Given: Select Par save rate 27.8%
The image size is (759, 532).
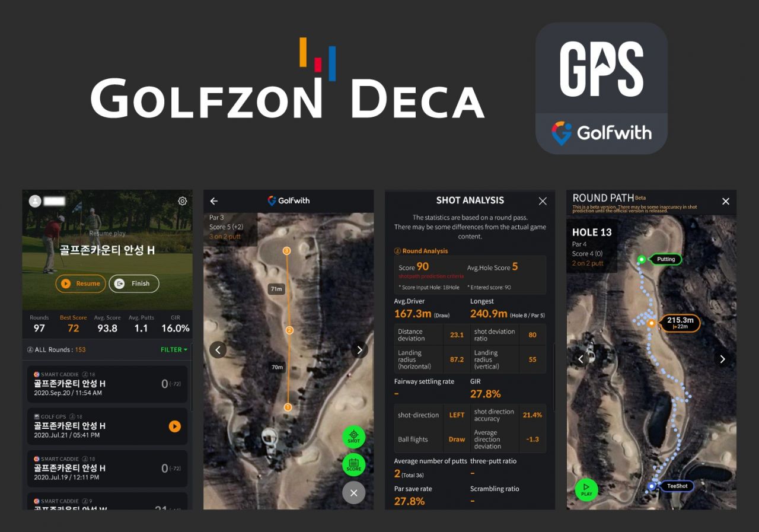Looking at the screenshot, I should click(x=409, y=501).
